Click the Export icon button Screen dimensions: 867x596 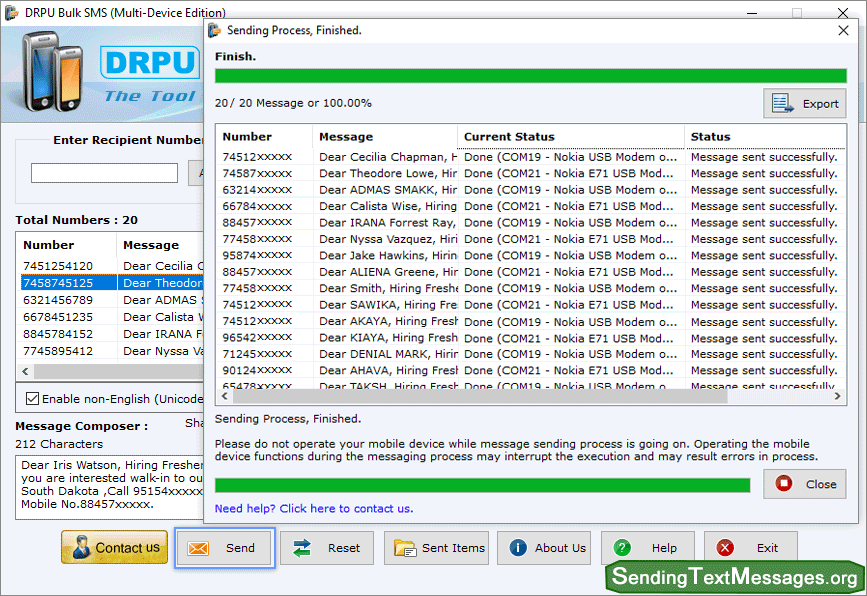click(804, 104)
